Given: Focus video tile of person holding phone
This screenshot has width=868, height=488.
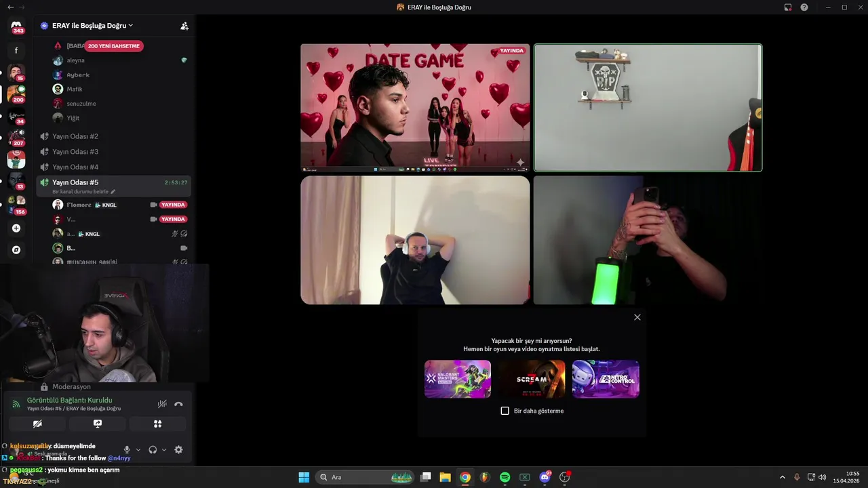Looking at the screenshot, I should (x=648, y=241).
